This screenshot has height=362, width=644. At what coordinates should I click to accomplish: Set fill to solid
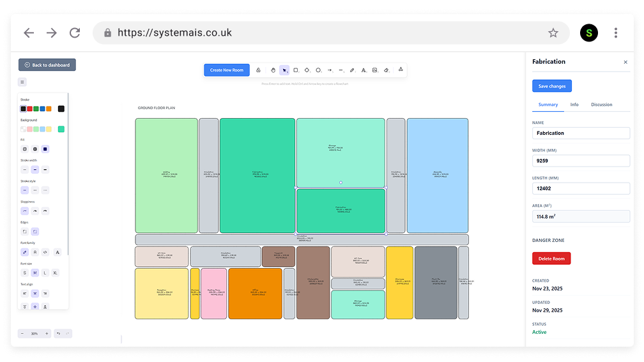point(45,149)
